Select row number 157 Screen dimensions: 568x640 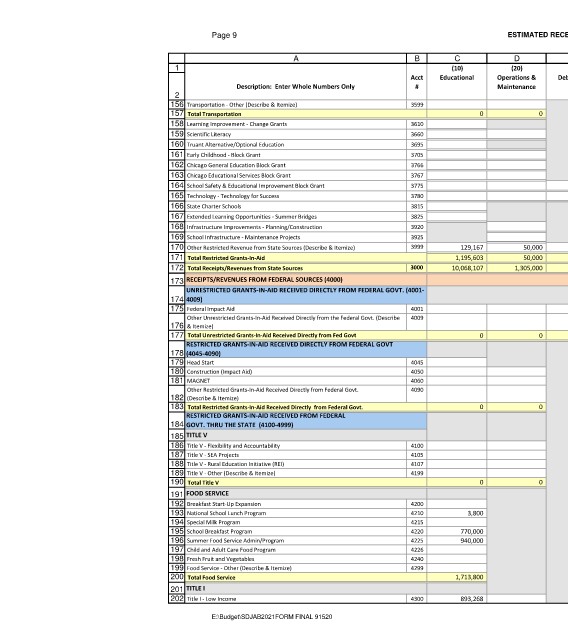click(177, 113)
